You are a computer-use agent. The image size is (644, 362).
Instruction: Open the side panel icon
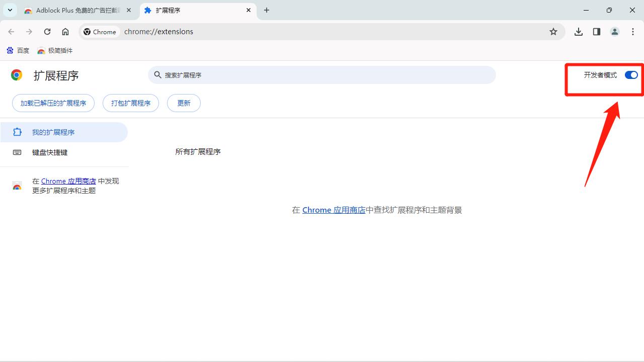[596, 31]
